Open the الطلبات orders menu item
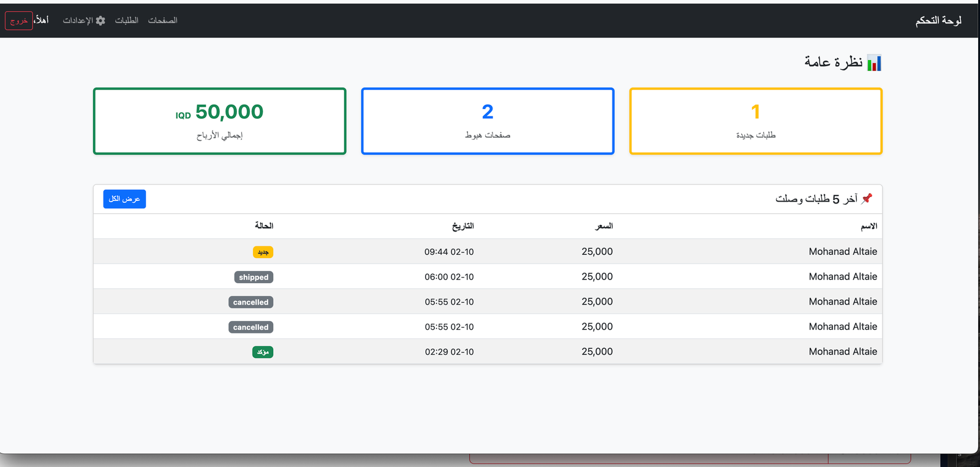This screenshot has width=980, height=467. 127,21
